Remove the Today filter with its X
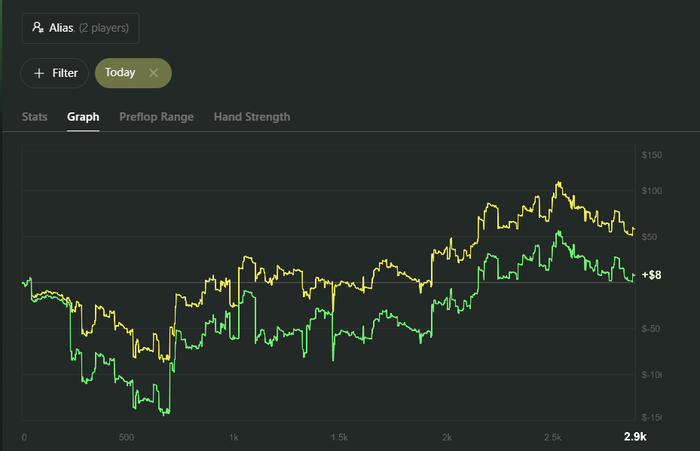 (x=153, y=73)
